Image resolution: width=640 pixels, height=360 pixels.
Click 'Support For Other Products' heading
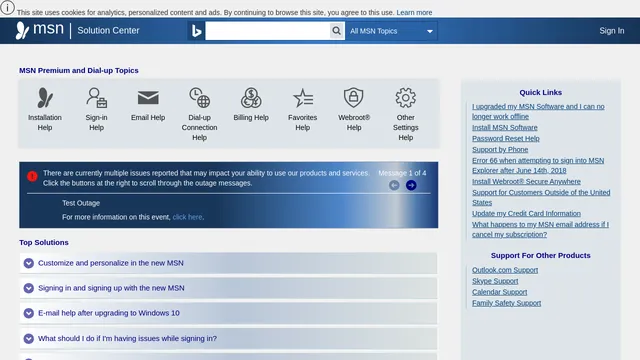(x=540, y=256)
